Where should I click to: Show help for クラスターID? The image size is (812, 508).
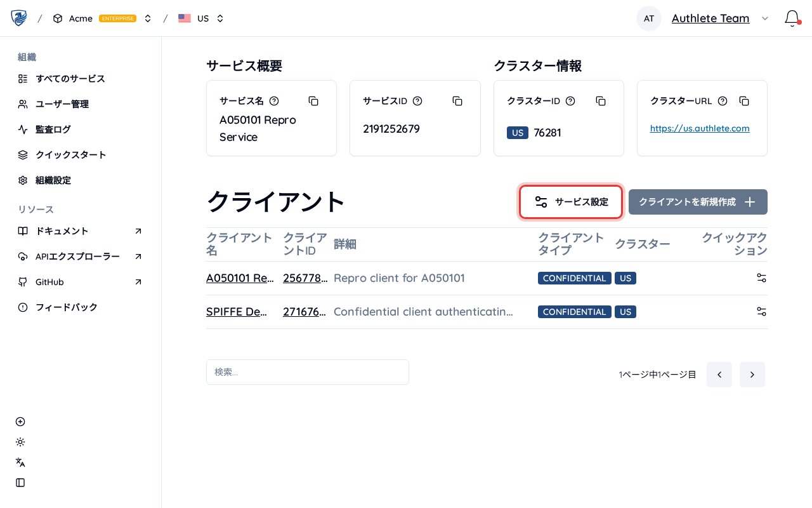570,101
